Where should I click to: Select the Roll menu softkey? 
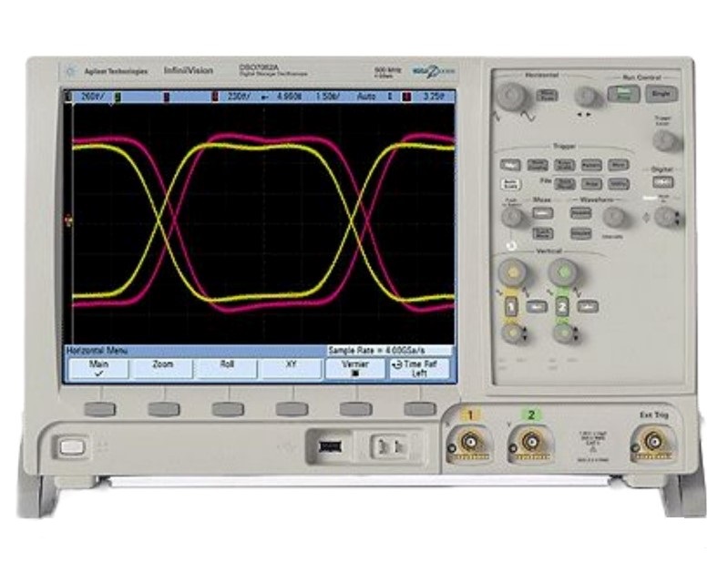point(227,367)
